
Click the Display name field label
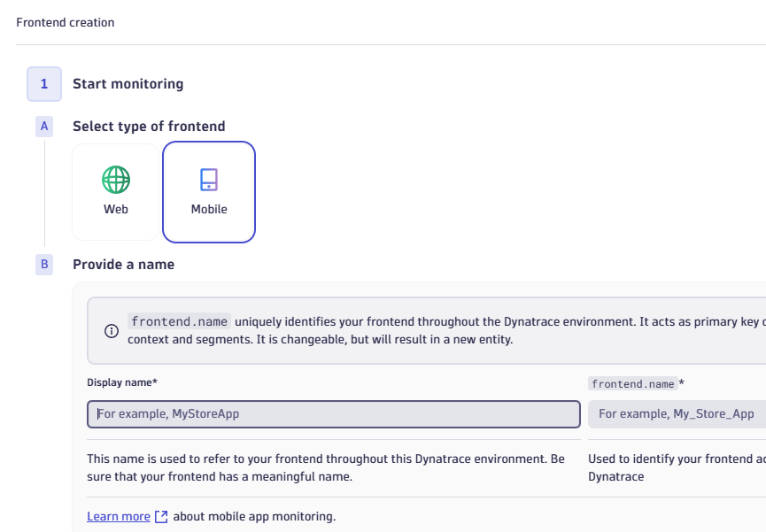coord(122,382)
